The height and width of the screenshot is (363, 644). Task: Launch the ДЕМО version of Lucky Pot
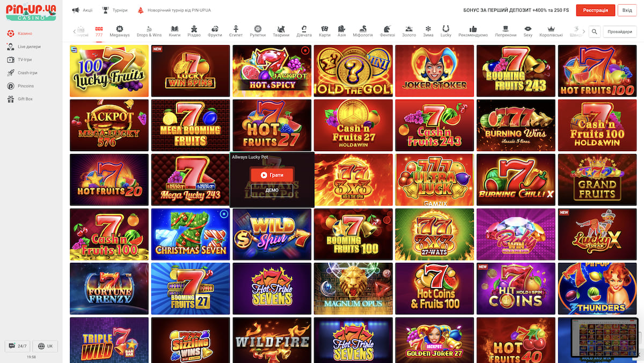pyautogui.click(x=272, y=190)
